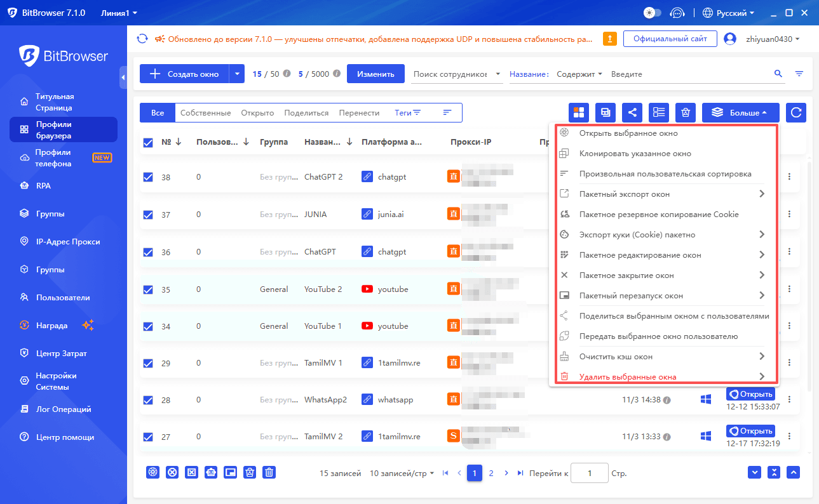Collapse the Больше dropdown menu
Image resolution: width=819 pixels, height=504 pixels.
click(x=740, y=112)
